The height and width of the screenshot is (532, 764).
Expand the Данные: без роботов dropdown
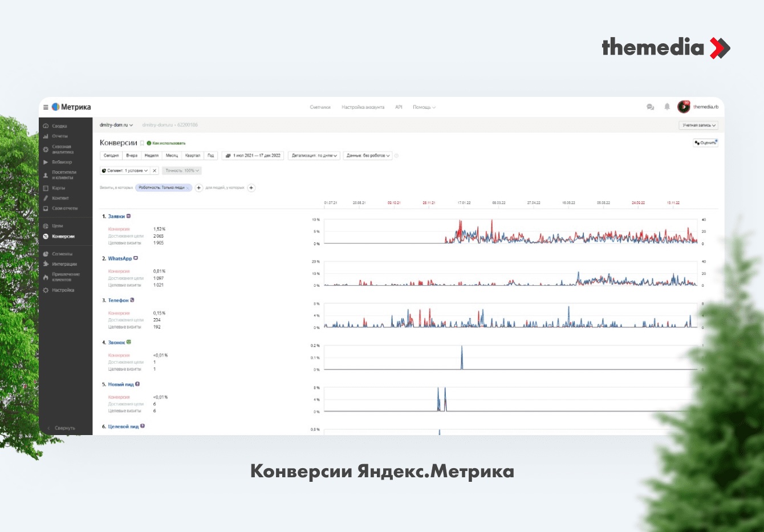point(368,155)
